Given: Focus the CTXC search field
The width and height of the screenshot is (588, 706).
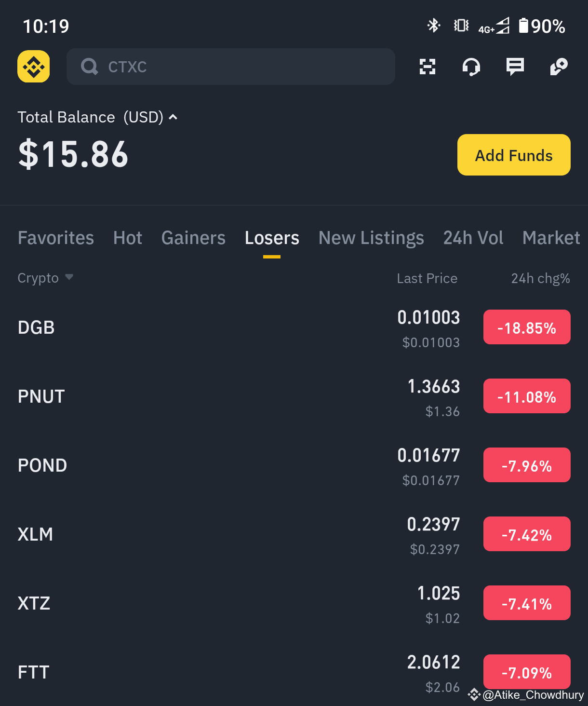Looking at the screenshot, I should pyautogui.click(x=231, y=67).
